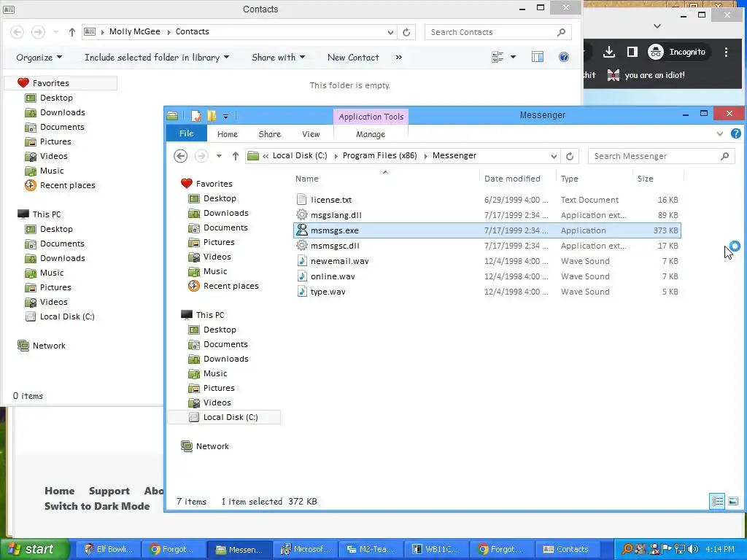Screen dimensions: 747x560
Task: Select online.wav sound file icon
Action: pos(301,276)
